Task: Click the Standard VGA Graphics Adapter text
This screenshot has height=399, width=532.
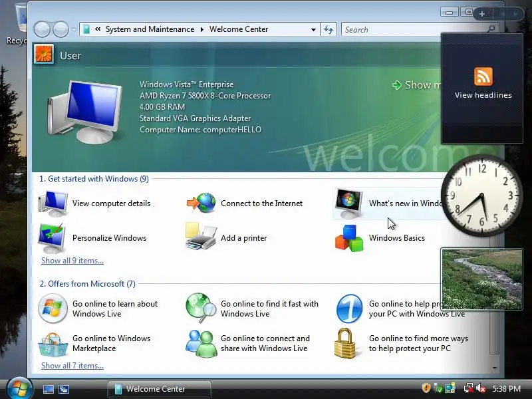Action: click(x=195, y=118)
